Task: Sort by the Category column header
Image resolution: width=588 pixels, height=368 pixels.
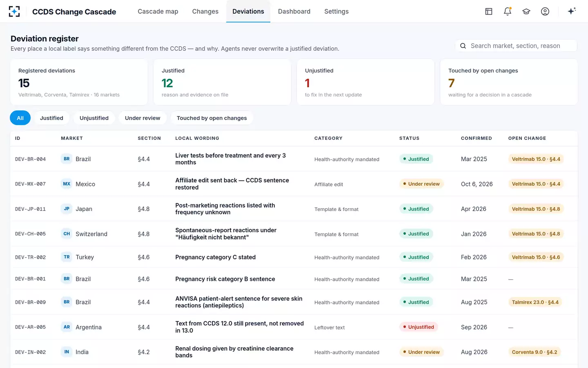Action: coord(328,138)
